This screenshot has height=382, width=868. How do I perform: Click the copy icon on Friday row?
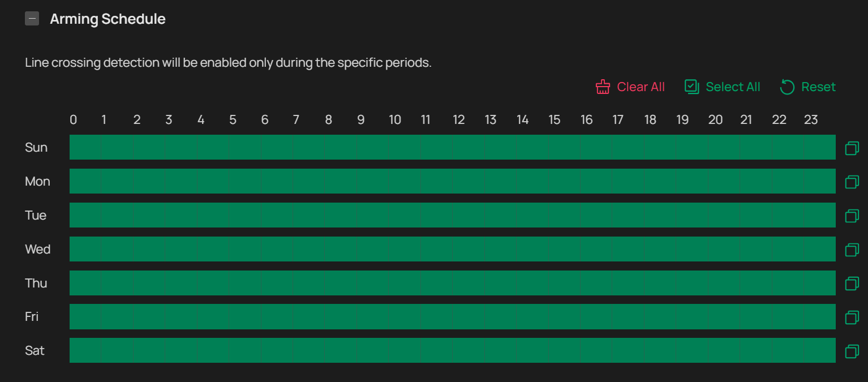852,317
